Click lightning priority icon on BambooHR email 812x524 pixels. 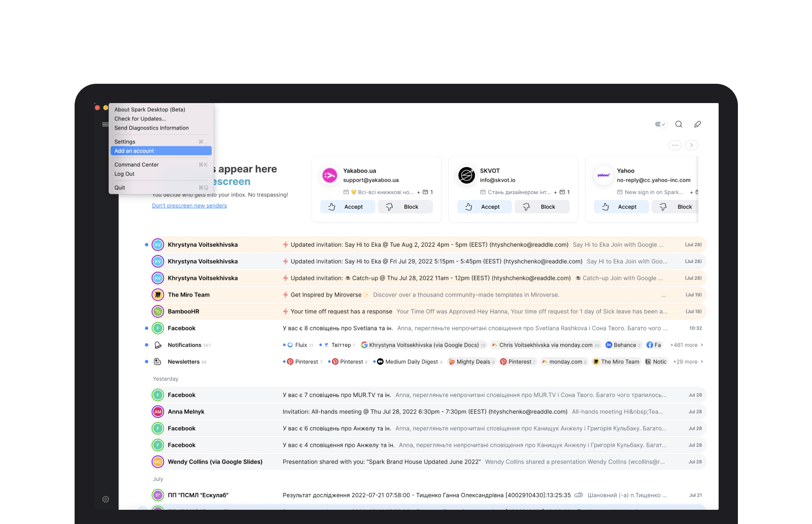click(x=286, y=312)
